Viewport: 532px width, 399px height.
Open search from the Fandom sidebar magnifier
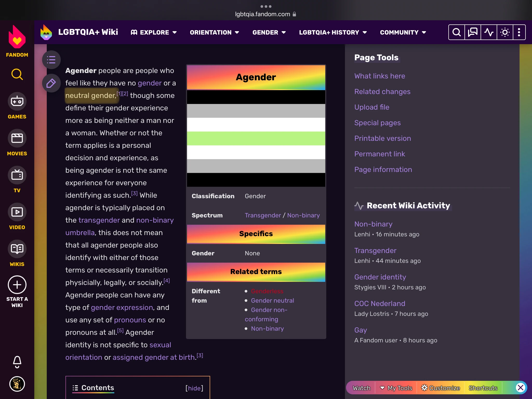pos(17,75)
